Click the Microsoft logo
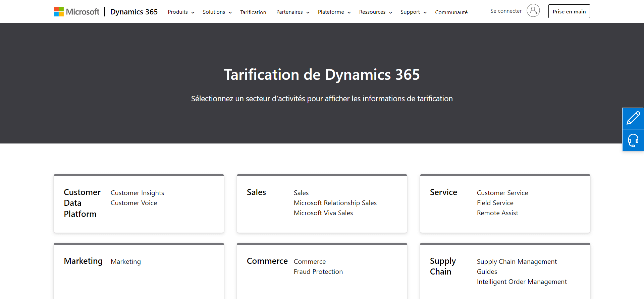This screenshot has height=299, width=644. [x=76, y=12]
